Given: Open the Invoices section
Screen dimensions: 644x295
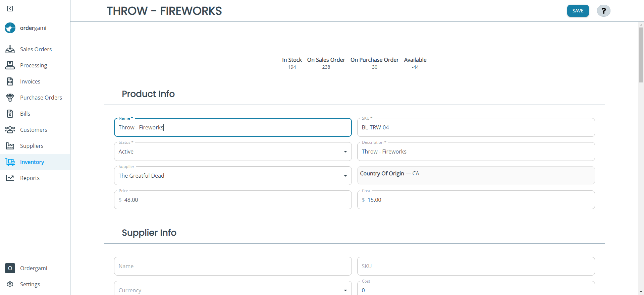Looking at the screenshot, I should click(x=35, y=81).
